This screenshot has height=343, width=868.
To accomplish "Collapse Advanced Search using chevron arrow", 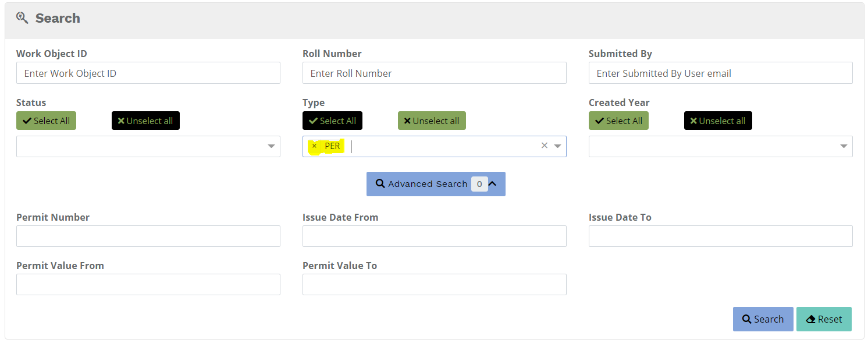I will (493, 184).
